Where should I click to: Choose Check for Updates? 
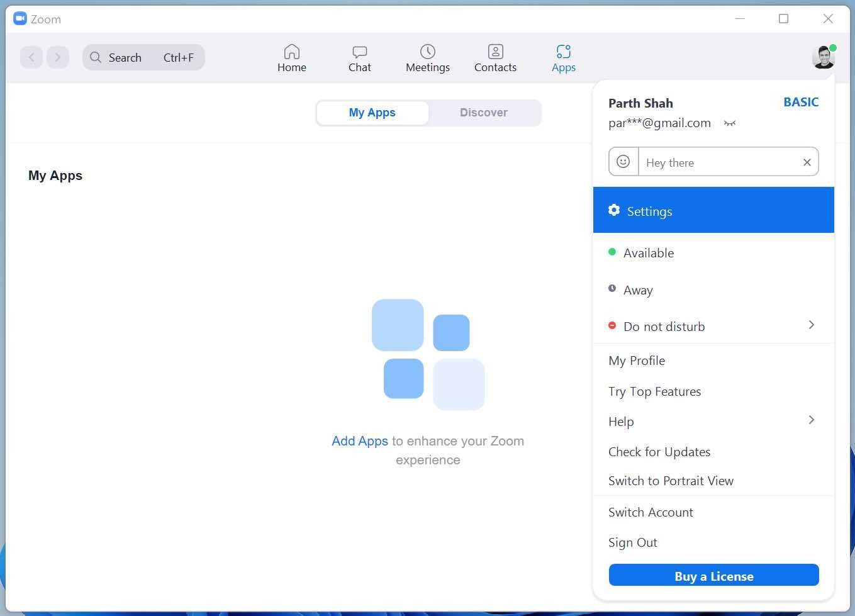(713, 452)
